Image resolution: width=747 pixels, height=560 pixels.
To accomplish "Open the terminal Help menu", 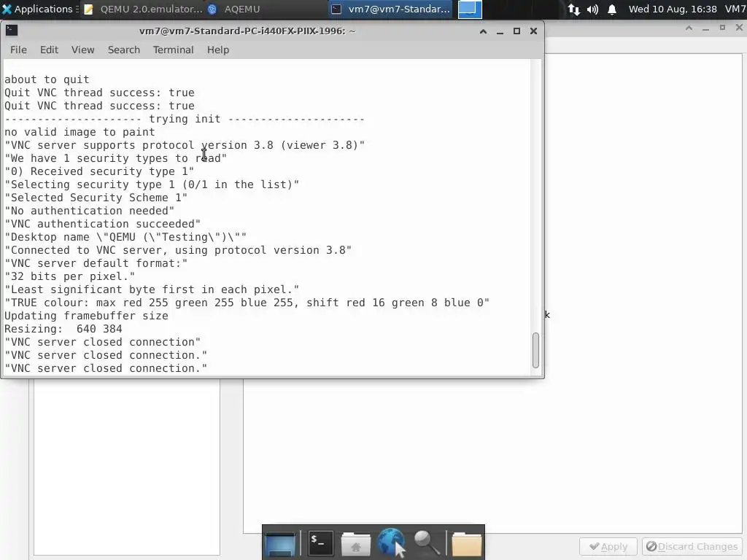I will tap(218, 50).
